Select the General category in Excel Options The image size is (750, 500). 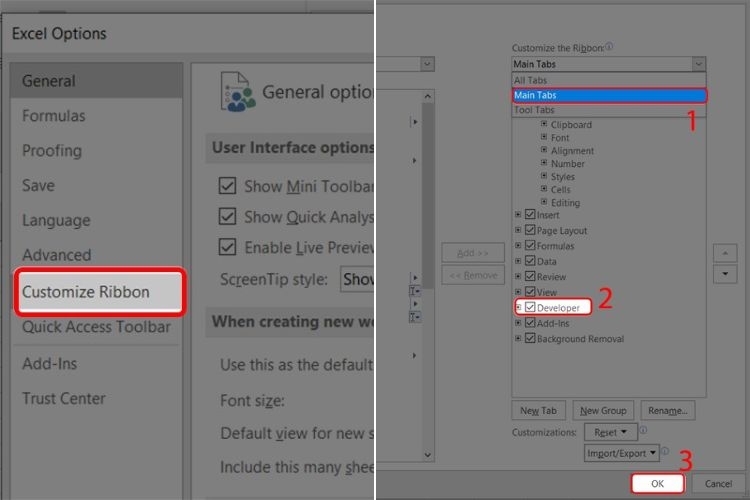click(x=96, y=81)
